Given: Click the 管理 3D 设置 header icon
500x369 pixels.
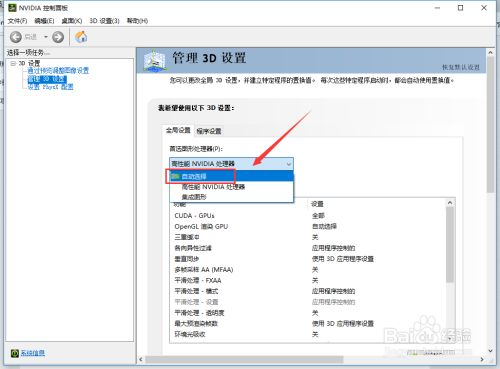Looking at the screenshot, I should coord(154,60).
